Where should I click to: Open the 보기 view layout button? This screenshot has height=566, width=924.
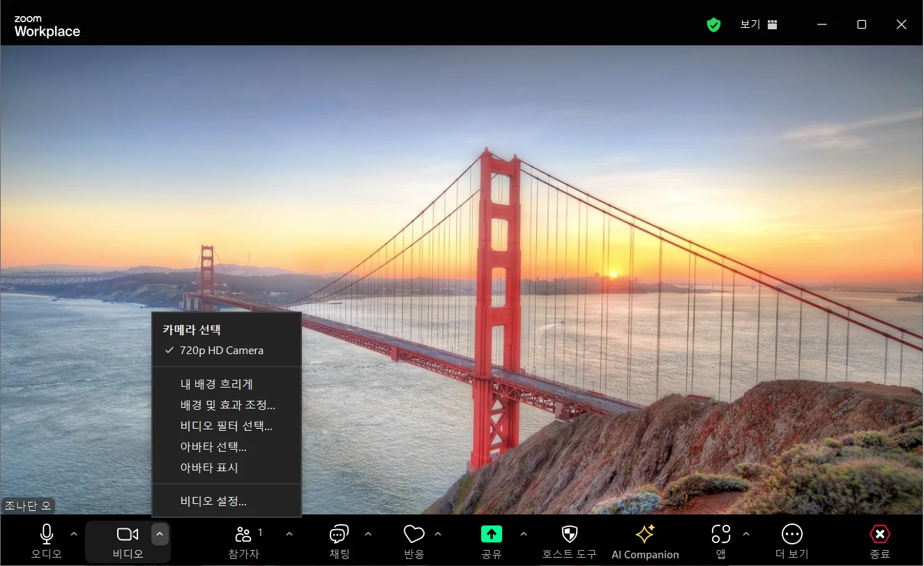point(759,24)
